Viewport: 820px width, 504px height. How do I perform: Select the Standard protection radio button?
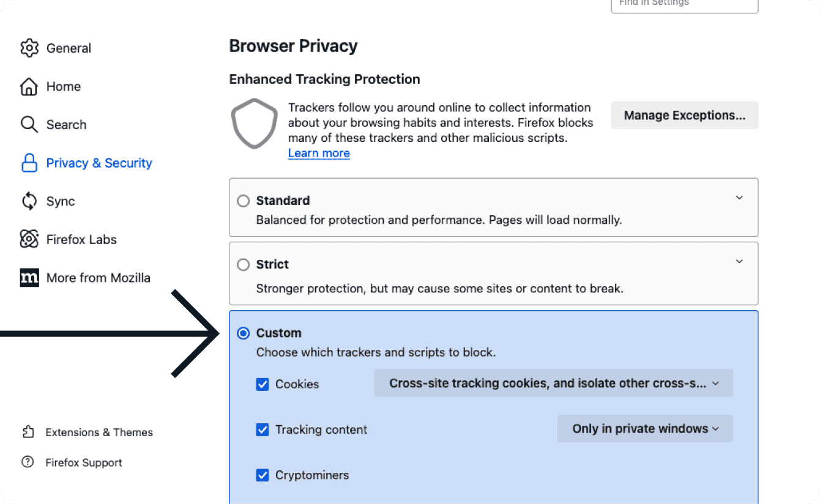(x=244, y=201)
